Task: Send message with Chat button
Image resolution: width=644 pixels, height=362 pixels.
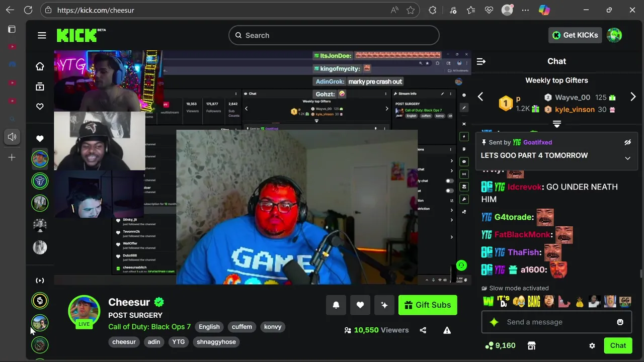Action: tap(618, 345)
